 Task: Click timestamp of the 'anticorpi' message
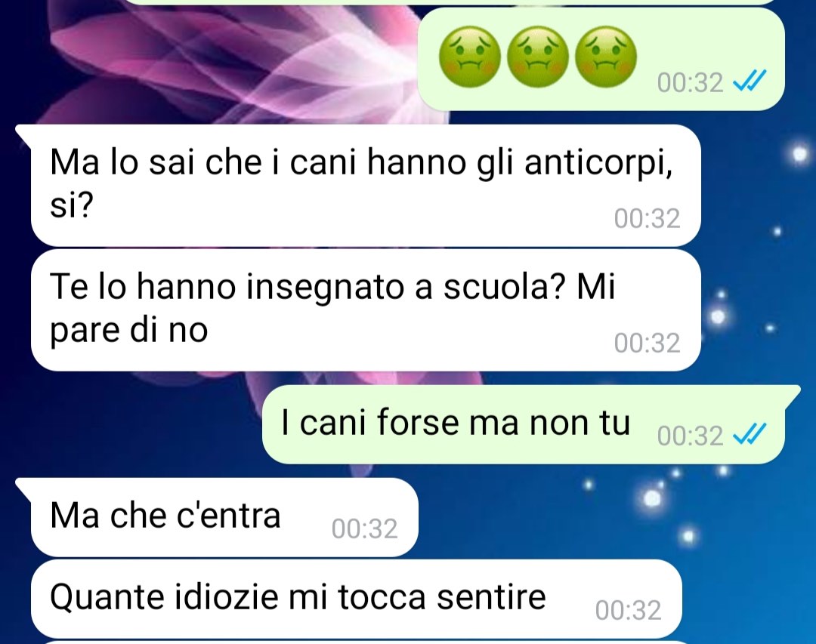tap(647, 218)
